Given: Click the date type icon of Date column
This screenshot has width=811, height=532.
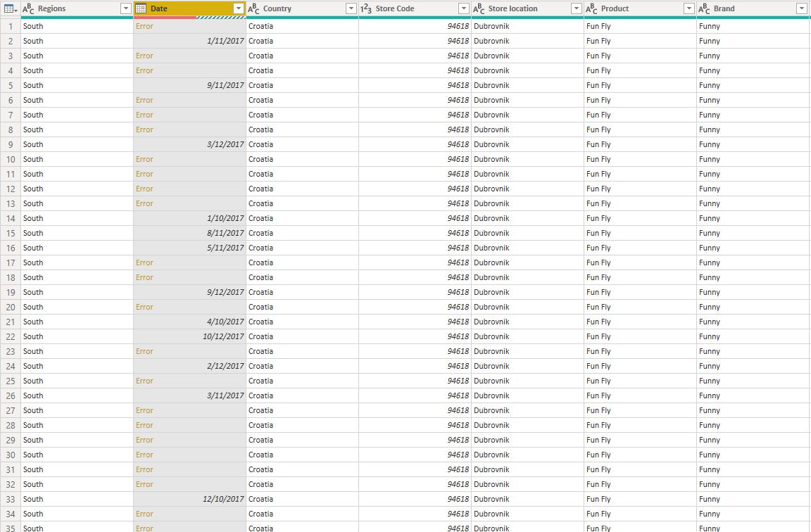Looking at the screenshot, I should click(x=141, y=8).
